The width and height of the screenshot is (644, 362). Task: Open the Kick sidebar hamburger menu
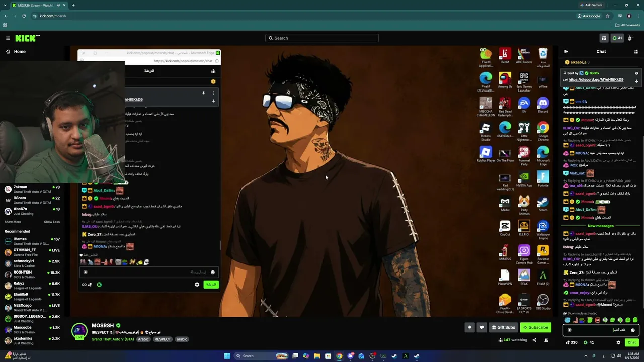(8, 38)
